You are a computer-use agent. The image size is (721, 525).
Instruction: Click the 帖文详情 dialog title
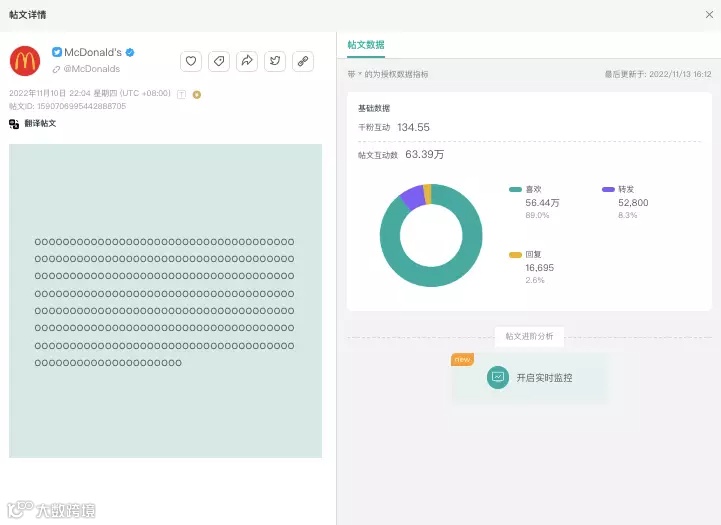(x=28, y=15)
